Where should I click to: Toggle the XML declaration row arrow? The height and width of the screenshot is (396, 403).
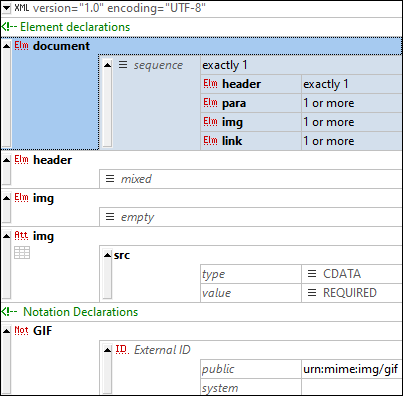6,8
